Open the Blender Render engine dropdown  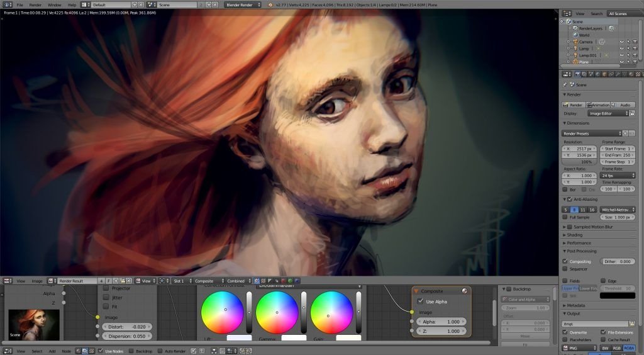click(x=242, y=5)
